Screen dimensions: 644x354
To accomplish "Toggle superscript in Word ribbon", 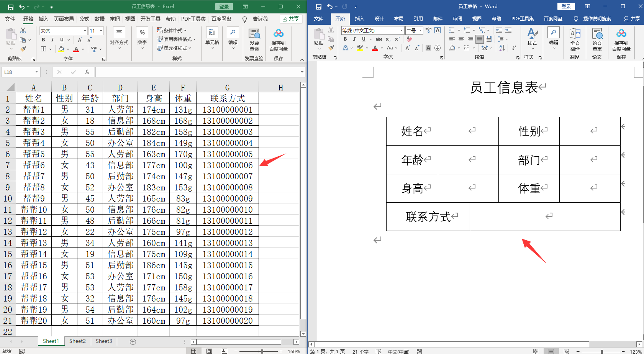I will [397, 39].
